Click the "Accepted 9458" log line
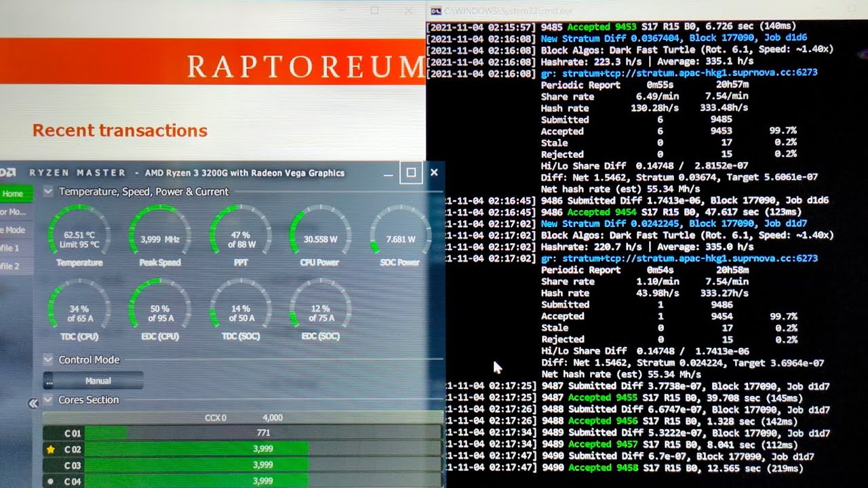This screenshot has width=868, height=488. 624,468
